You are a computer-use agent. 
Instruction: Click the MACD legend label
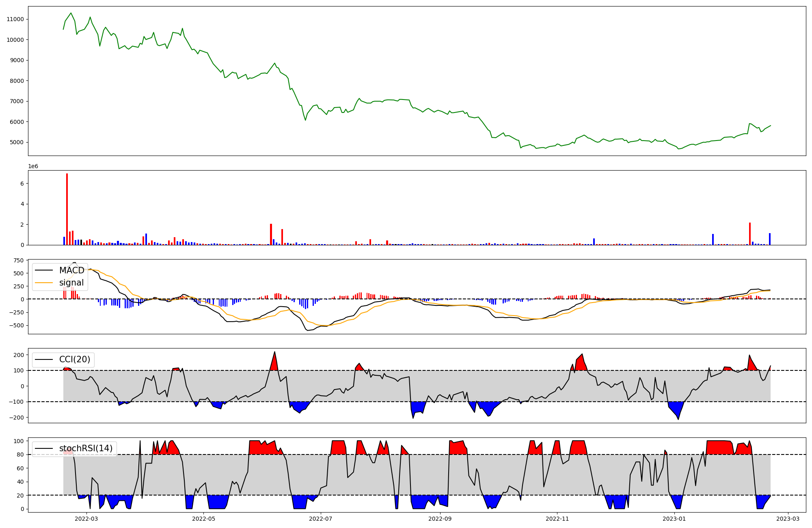(71, 270)
